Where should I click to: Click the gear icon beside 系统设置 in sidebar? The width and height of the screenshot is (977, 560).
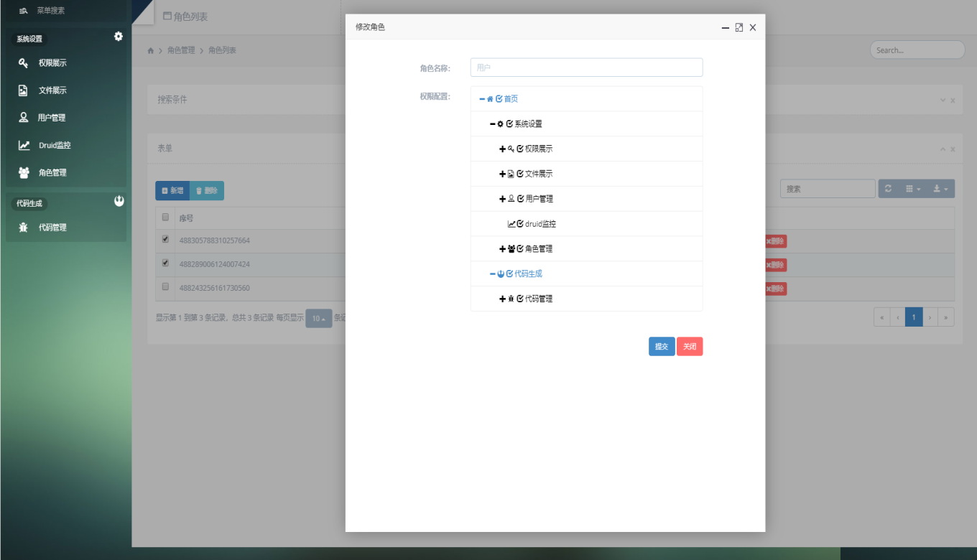coord(119,37)
